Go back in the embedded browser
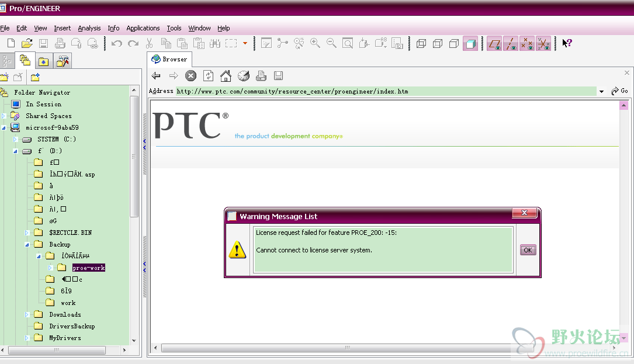Screen dimensions: 634x364 pyautogui.click(x=156, y=75)
